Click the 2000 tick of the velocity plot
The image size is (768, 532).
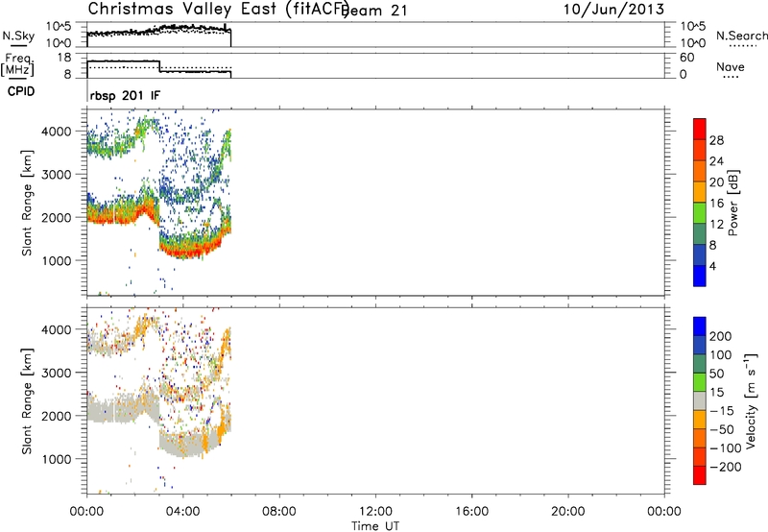click(57, 416)
